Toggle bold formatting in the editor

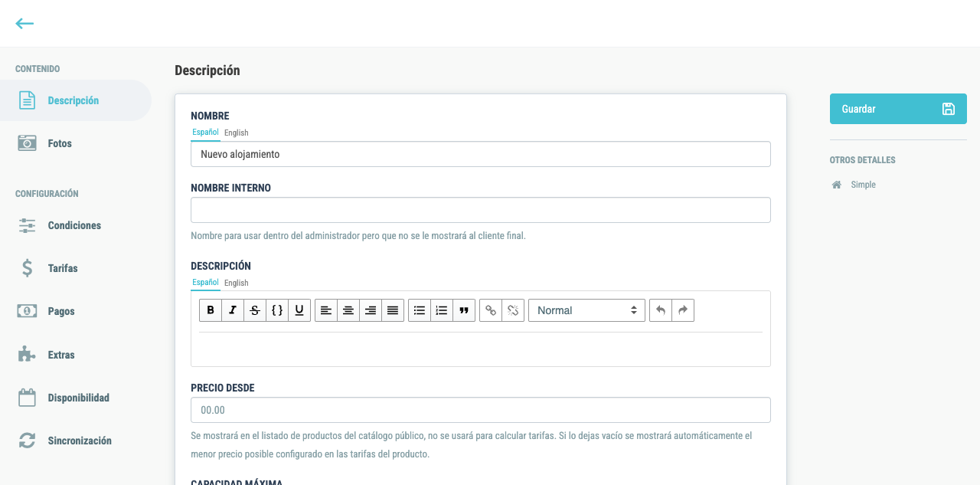point(211,310)
